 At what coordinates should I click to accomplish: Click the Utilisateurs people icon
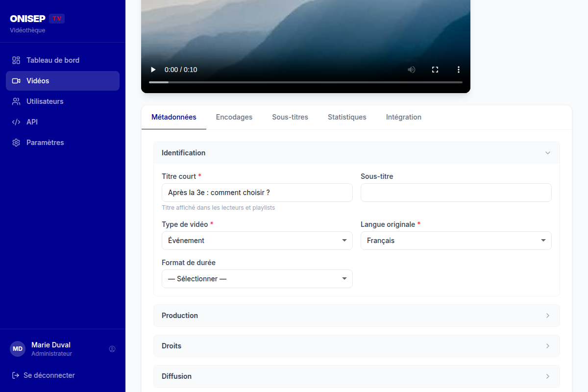[x=16, y=101]
